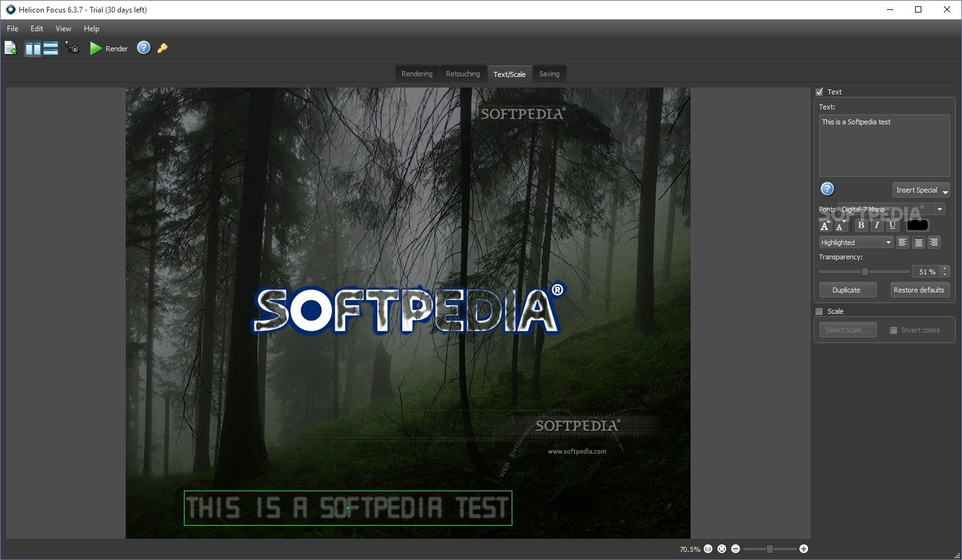Toggle underline text formatting
The image size is (962, 560).
click(893, 226)
